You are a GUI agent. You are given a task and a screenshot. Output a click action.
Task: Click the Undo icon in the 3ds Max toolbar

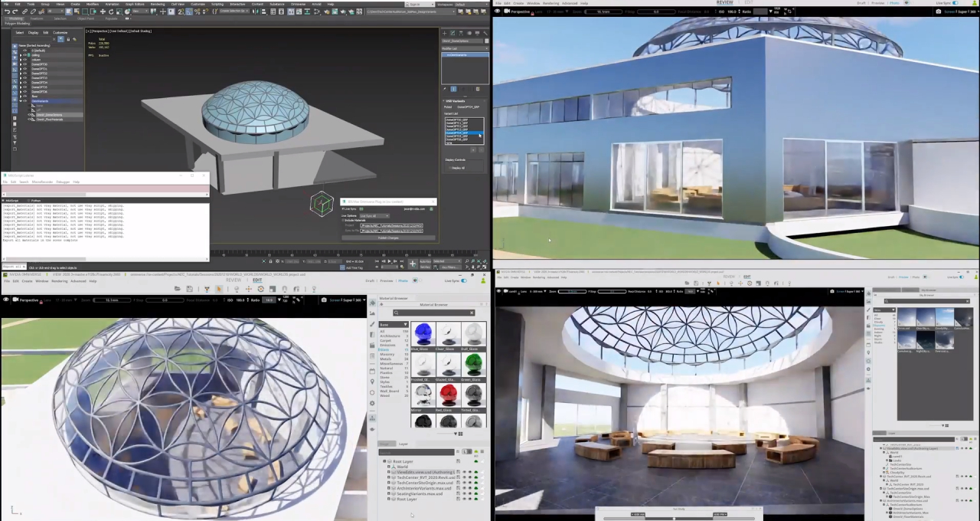tap(8, 11)
